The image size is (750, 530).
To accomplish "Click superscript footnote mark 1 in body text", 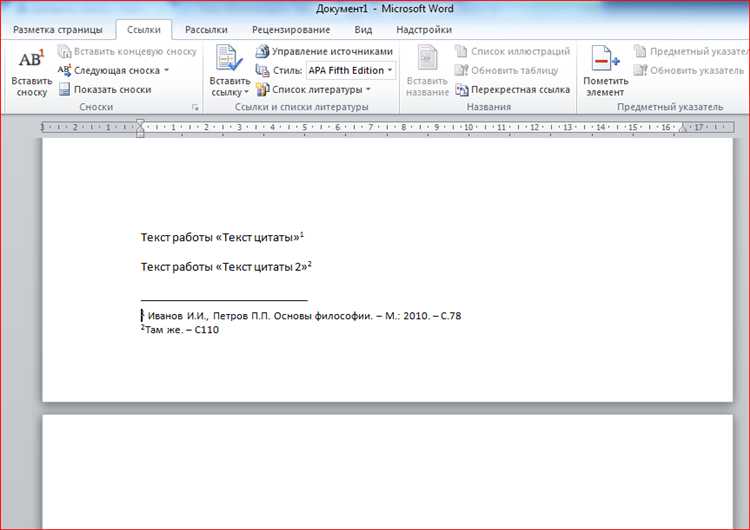I will 302,234.
